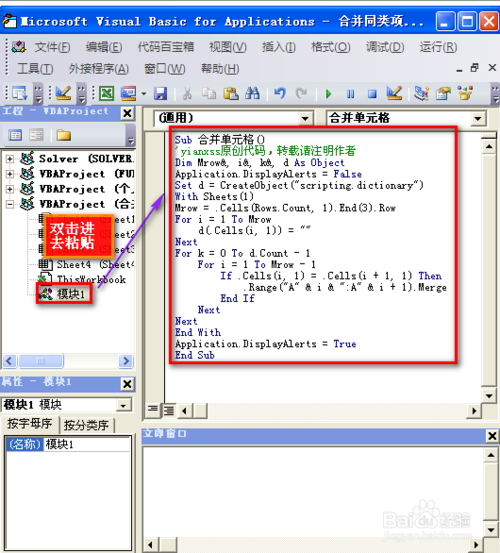Toggle Design Mode icon right of Reset
This screenshot has width=500, height=553.
(x=394, y=93)
